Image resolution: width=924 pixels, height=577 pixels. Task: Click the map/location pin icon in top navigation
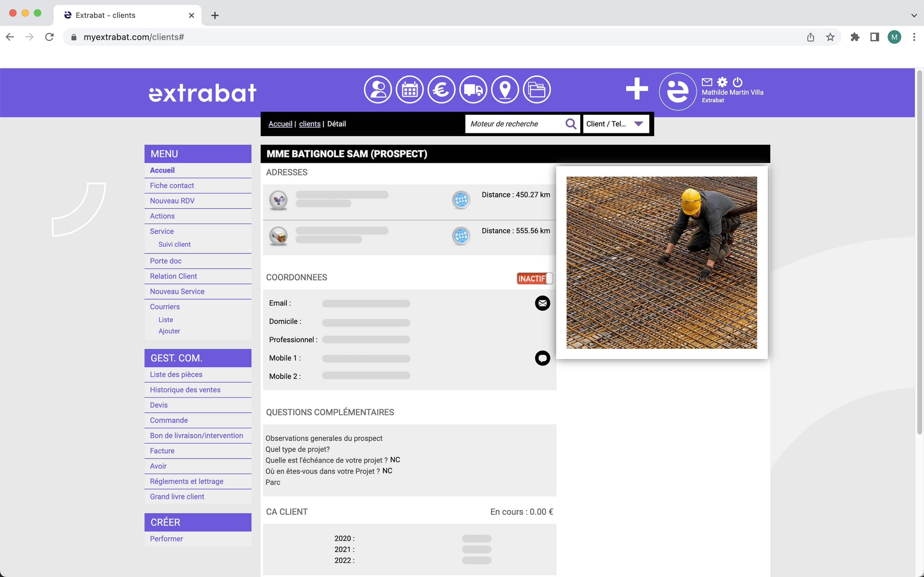(x=506, y=90)
